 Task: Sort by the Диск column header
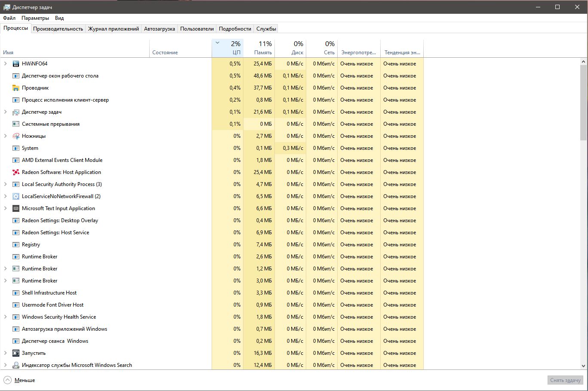coord(290,48)
